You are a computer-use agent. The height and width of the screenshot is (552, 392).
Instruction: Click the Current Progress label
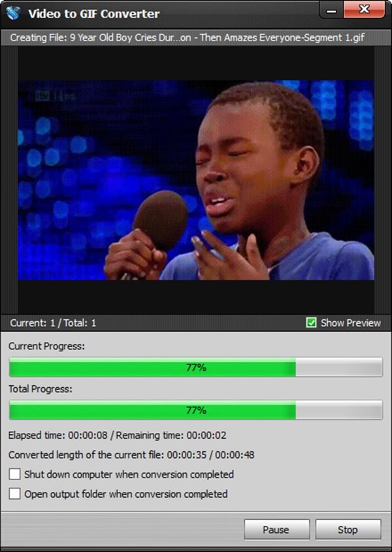[x=46, y=346]
